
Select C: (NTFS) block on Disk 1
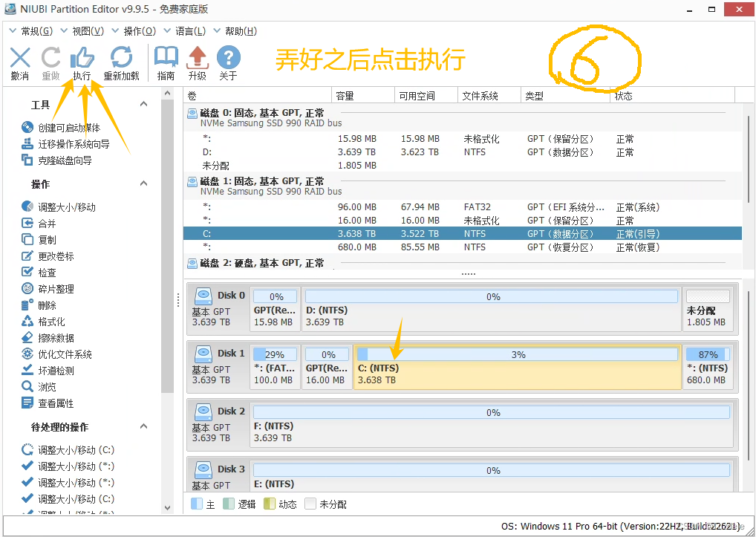(x=518, y=367)
